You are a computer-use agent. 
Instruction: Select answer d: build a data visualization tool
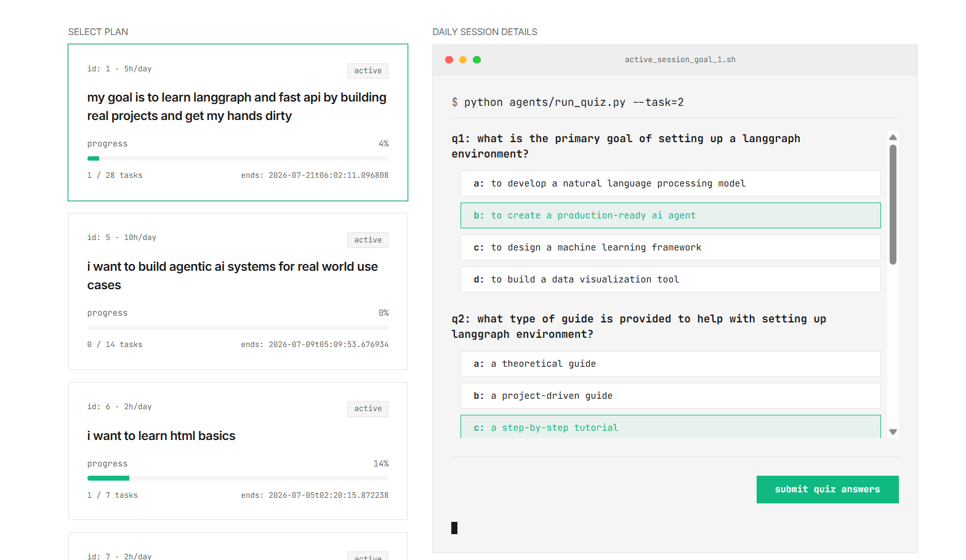pos(670,279)
